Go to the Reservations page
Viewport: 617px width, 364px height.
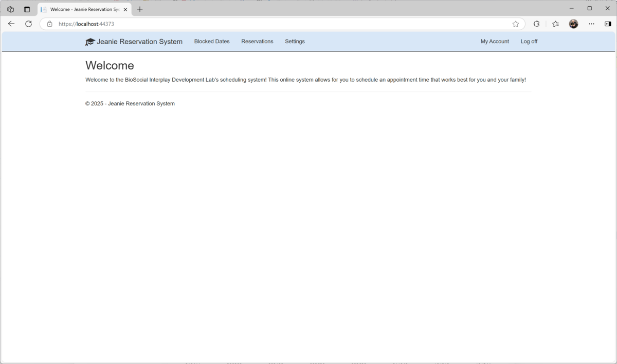pos(257,42)
